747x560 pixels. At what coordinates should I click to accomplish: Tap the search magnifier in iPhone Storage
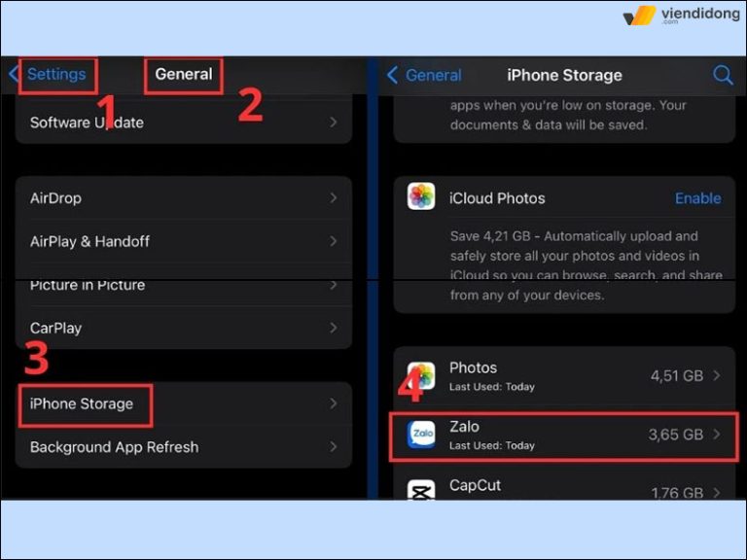point(723,75)
